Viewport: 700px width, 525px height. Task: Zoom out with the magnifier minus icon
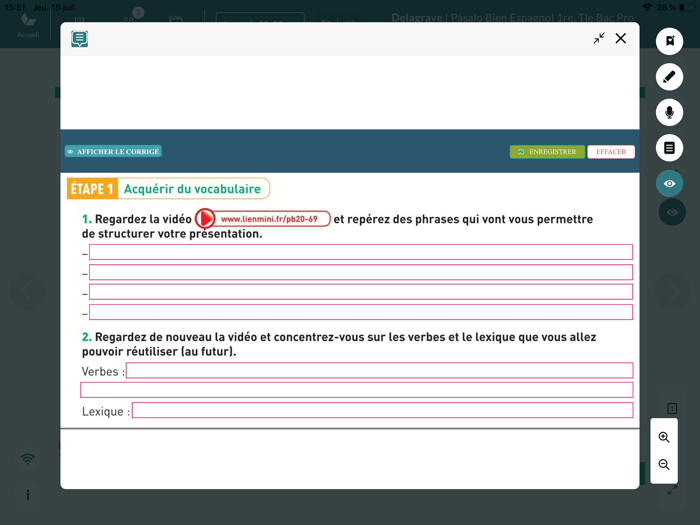pyautogui.click(x=664, y=465)
